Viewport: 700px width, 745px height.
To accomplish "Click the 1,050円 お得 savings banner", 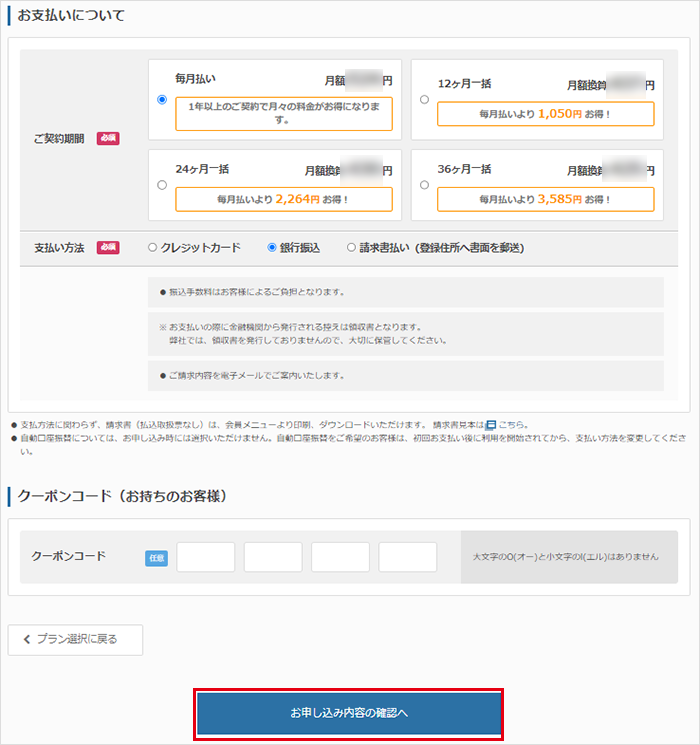I will [x=545, y=114].
